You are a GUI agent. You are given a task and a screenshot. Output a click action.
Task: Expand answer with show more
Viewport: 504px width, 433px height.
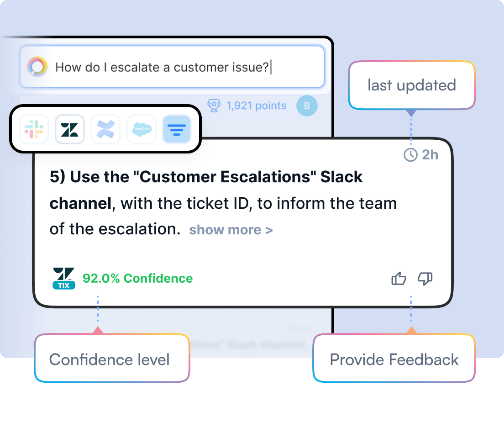click(x=231, y=230)
